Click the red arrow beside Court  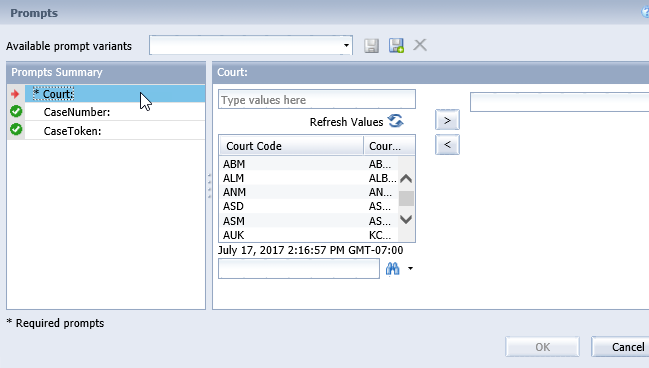(x=15, y=94)
